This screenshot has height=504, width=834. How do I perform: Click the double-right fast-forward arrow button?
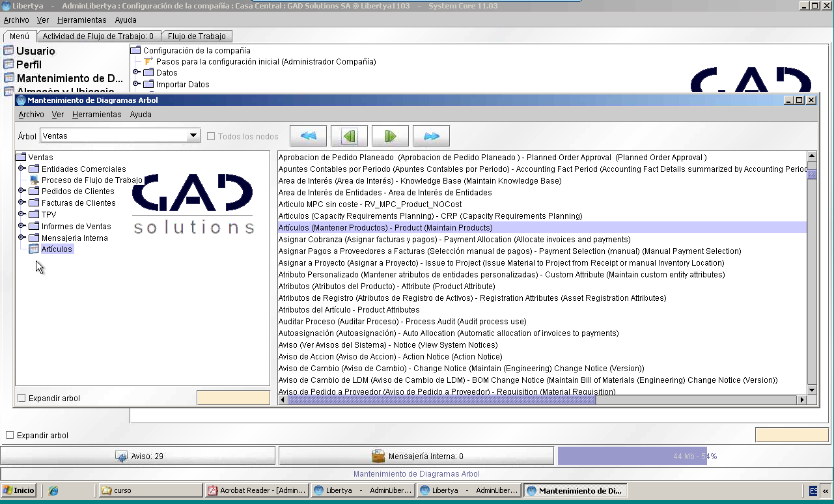pos(431,136)
